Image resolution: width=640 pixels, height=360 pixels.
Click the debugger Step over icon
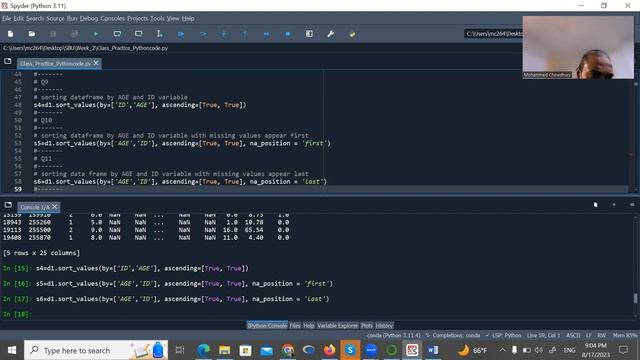click(203, 34)
